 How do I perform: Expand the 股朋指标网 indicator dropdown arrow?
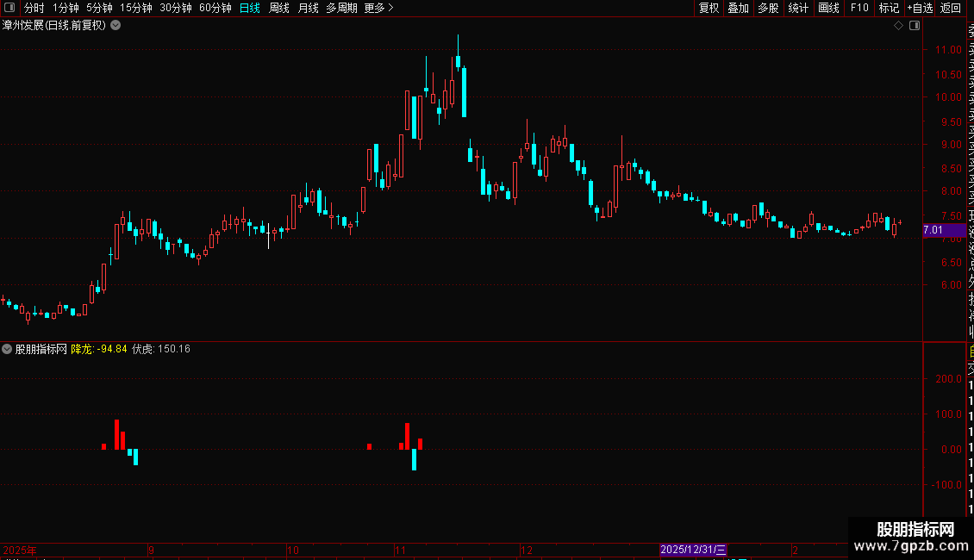point(7,349)
